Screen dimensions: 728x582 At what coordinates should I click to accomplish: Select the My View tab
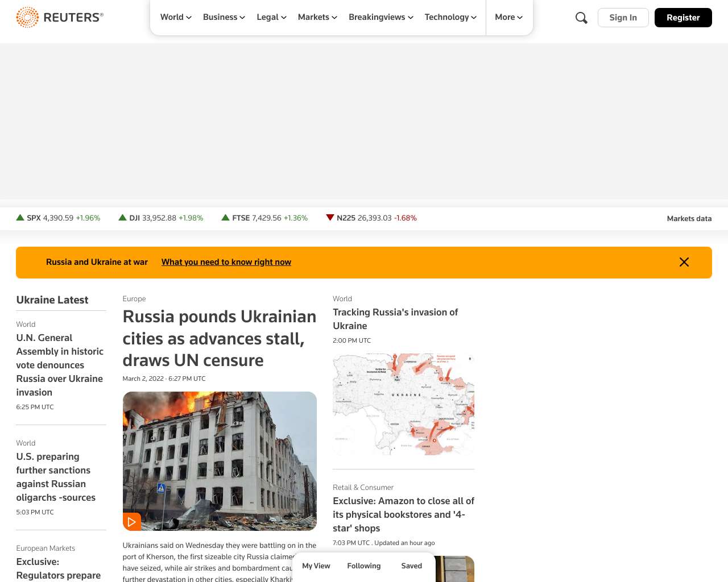point(316,566)
